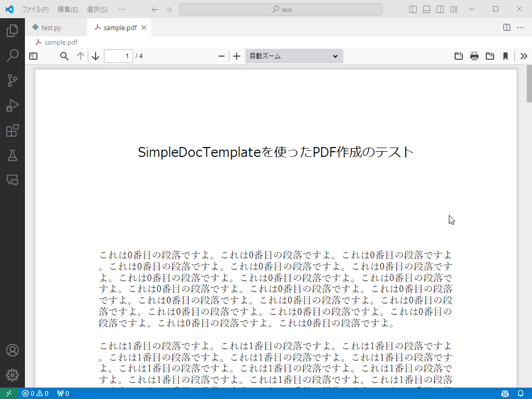The height and width of the screenshot is (399, 532).
Task: Toggle the primary side bar layout button
Action: click(x=413, y=9)
